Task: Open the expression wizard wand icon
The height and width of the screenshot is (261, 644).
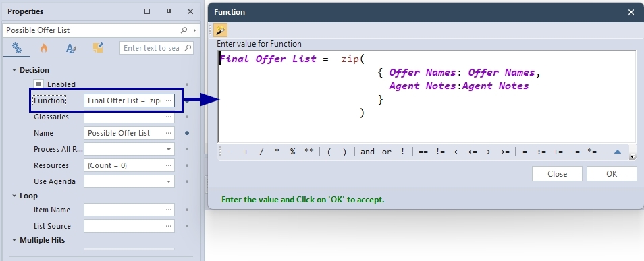Action: (221, 30)
